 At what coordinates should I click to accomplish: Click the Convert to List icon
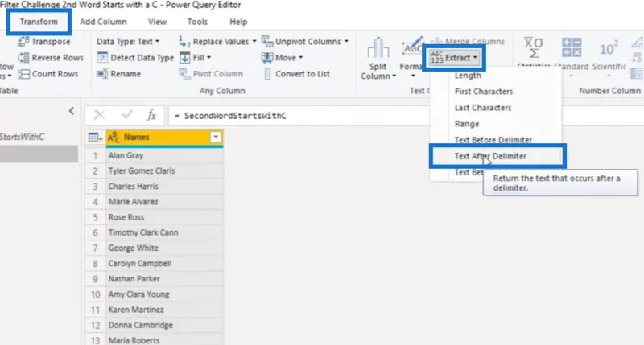[267, 74]
